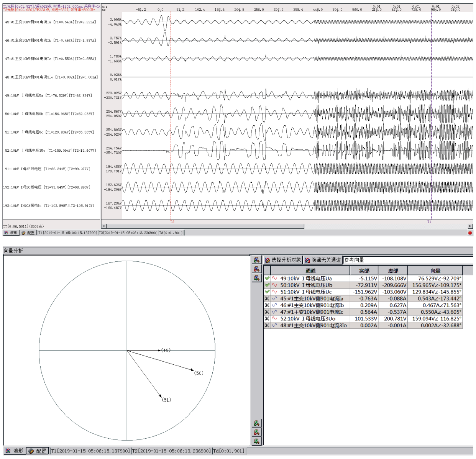Click the (49) vector label in phasor diagram
The height and width of the screenshot is (459, 476).
[x=166, y=350]
